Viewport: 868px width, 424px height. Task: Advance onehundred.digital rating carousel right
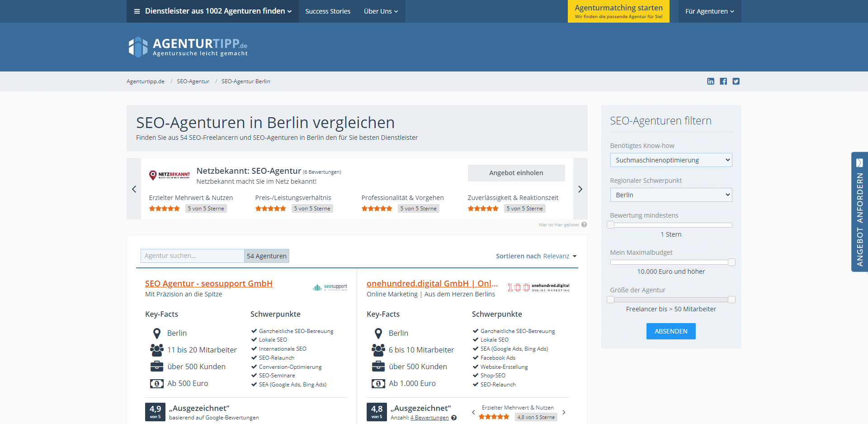point(564,412)
